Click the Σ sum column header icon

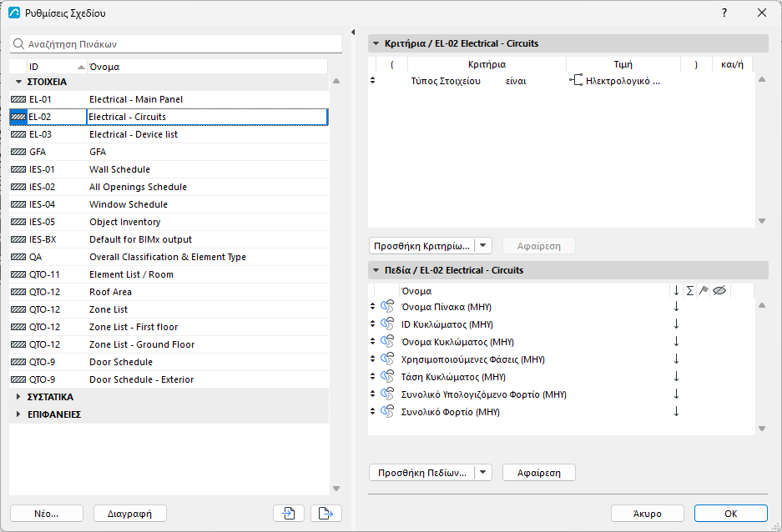click(x=689, y=290)
